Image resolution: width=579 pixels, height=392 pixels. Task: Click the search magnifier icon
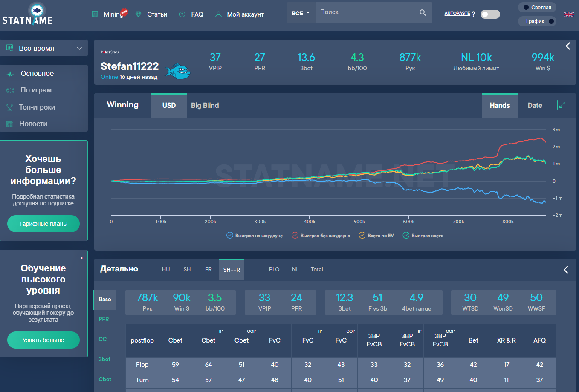coord(423,12)
